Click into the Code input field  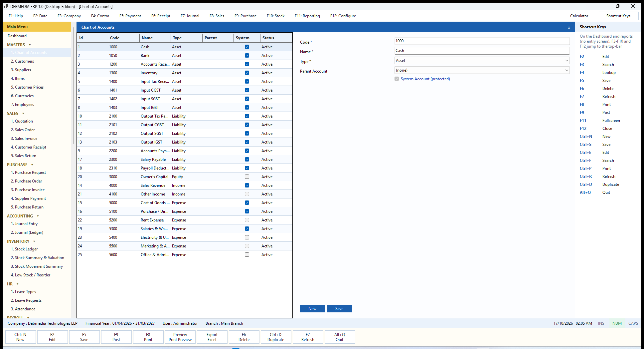pyautogui.click(x=482, y=41)
